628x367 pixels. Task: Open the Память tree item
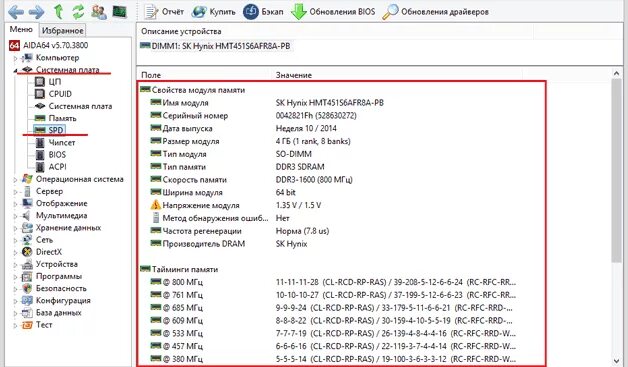point(55,118)
